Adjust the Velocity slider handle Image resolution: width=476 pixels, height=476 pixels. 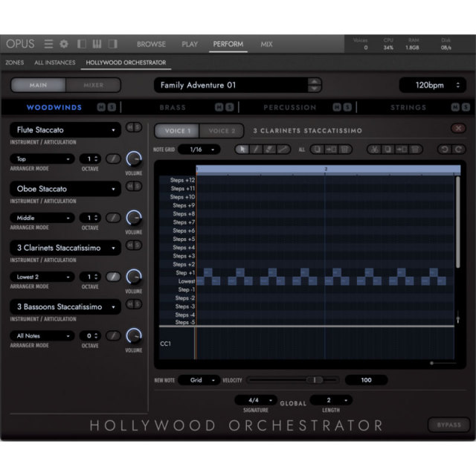pos(315,380)
